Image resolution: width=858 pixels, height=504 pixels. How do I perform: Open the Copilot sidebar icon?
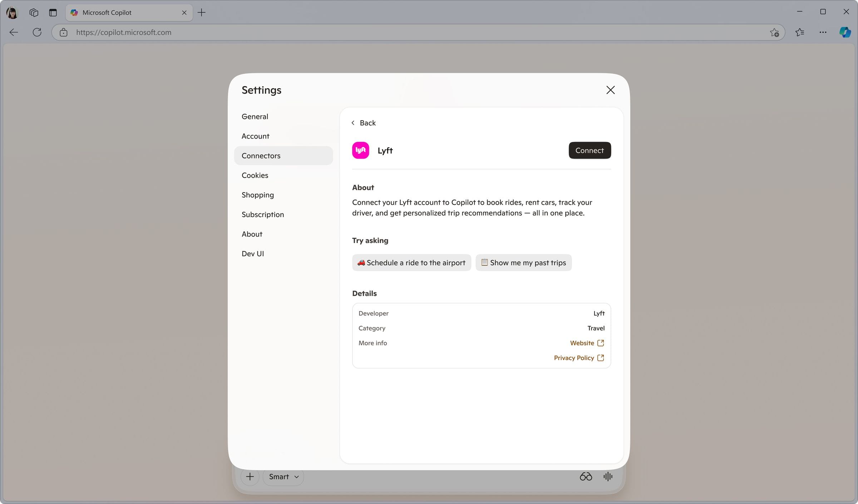tap(845, 32)
